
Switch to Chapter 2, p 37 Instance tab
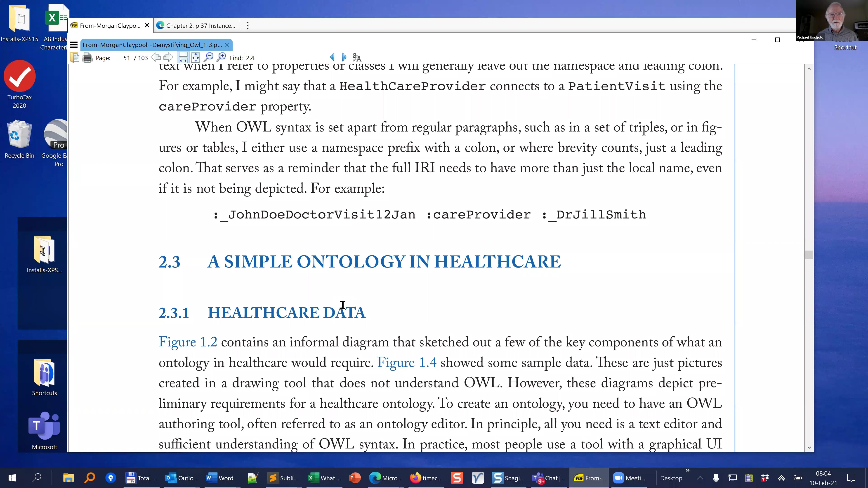[x=197, y=26]
